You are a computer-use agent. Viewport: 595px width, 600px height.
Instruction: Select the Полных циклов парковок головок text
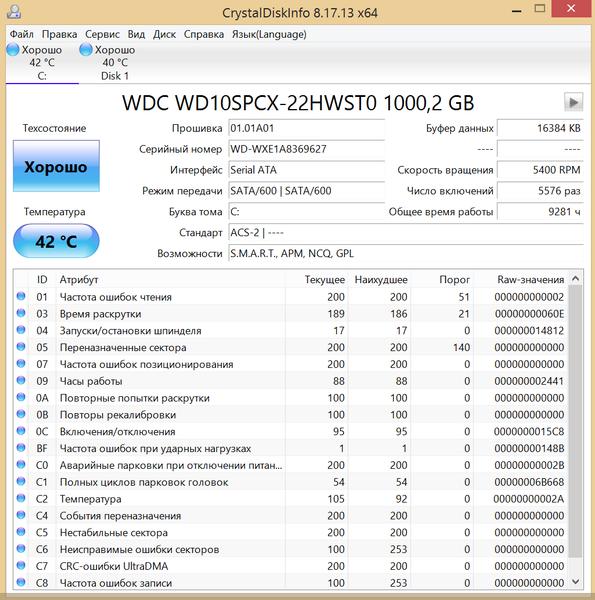click(x=144, y=482)
